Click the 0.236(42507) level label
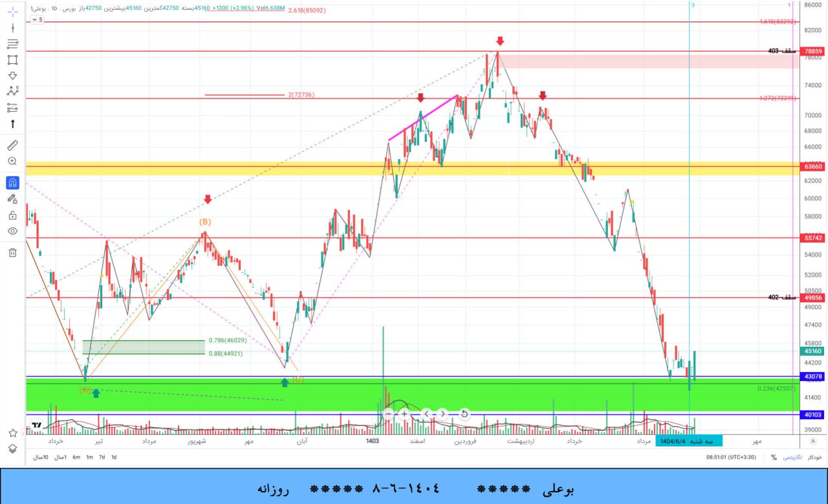828x504 pixels. (x=776, y=388)
